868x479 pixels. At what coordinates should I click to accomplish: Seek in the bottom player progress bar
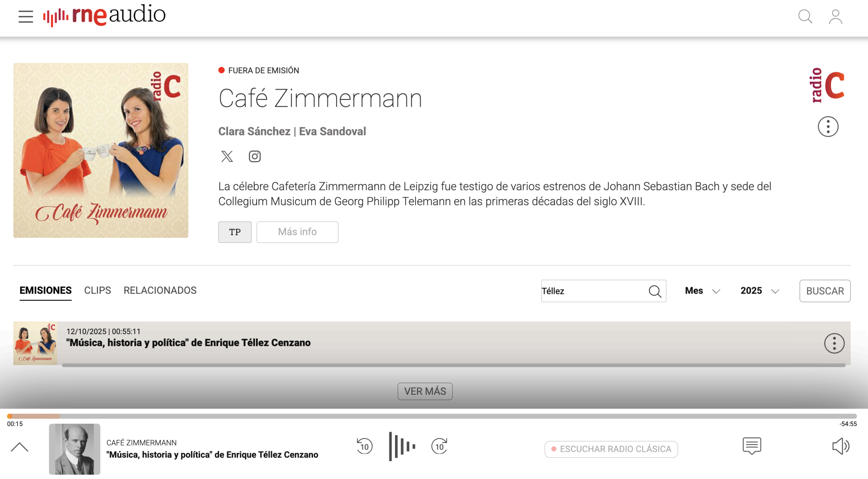coord(432,416)
